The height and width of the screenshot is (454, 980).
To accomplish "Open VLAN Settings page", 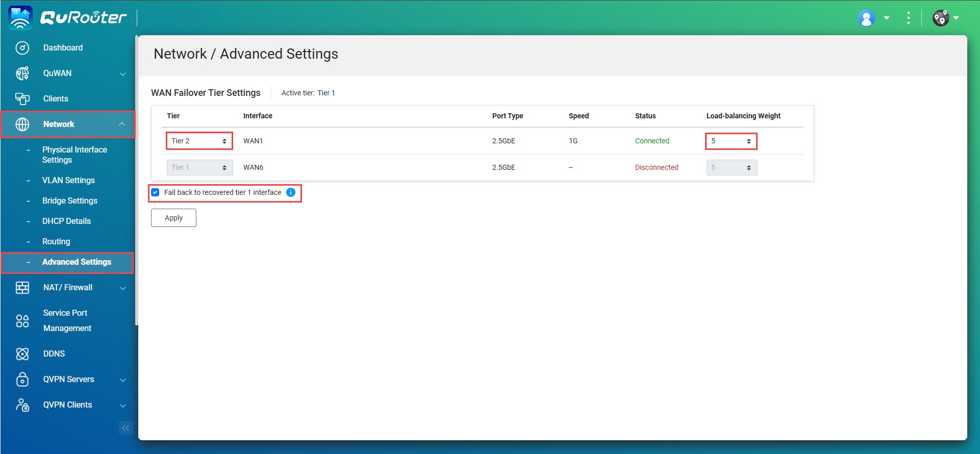I will coord(68,180).
